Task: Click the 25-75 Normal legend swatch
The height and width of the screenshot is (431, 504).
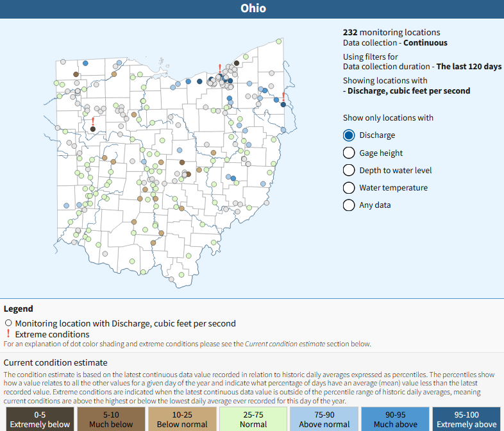Action: pos(253,419)
